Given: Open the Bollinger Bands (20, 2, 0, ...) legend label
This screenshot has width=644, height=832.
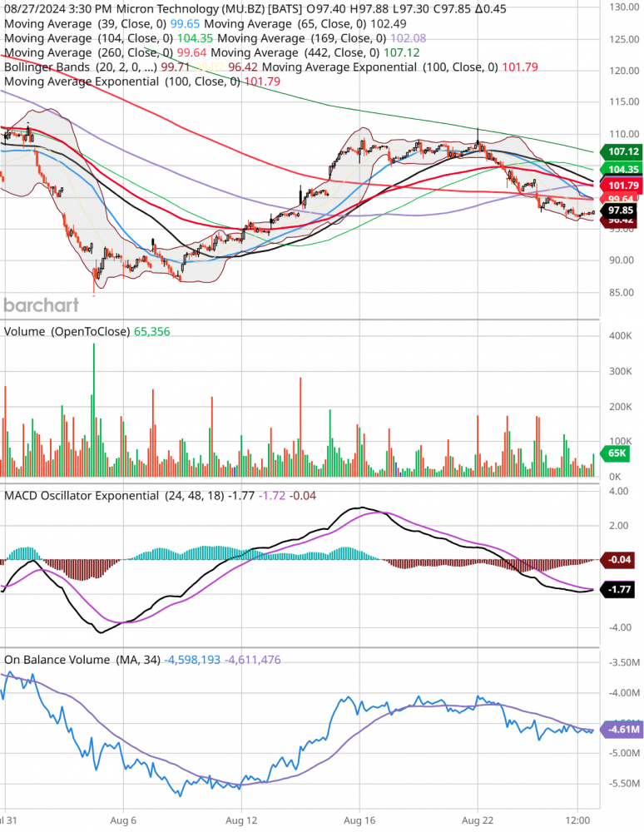Looking at the screenshot, I should point(81,67).
